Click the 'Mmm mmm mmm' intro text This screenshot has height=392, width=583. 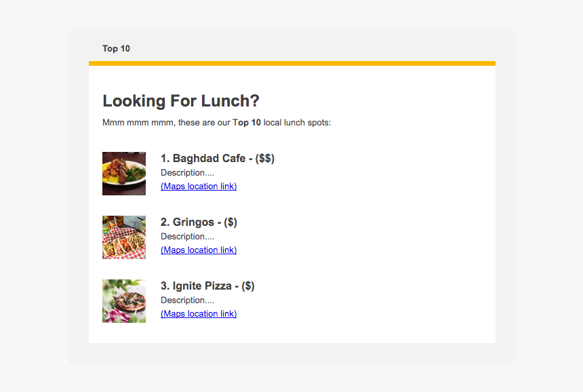point(138,123)
